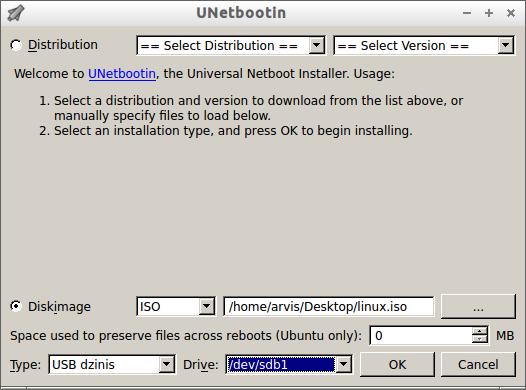Image resolution: width=526 pixels, height=390 pixels.
Task: Select the Distribution radio button
Action: click(16, 45)
